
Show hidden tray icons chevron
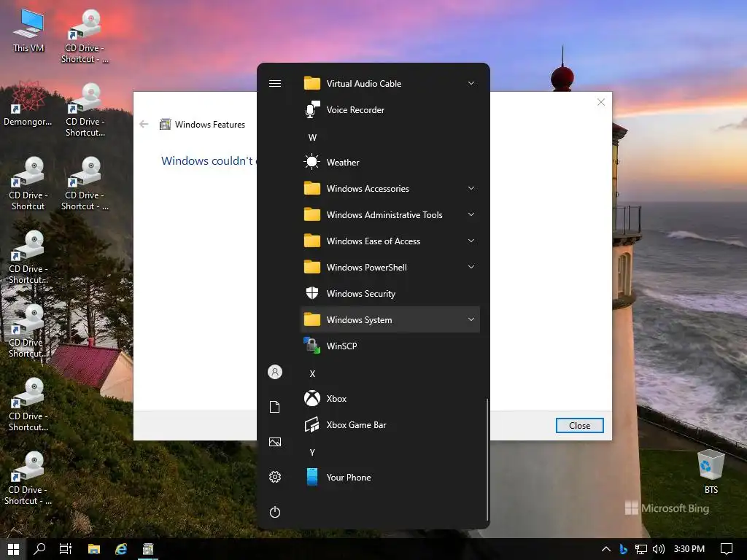tap(606, 549)
